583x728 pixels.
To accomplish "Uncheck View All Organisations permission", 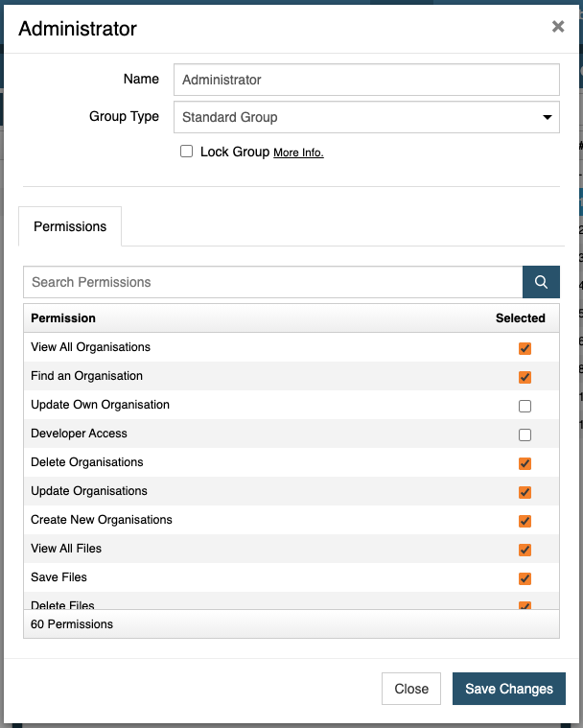I will pyautogui.click(x=525, y=348).
